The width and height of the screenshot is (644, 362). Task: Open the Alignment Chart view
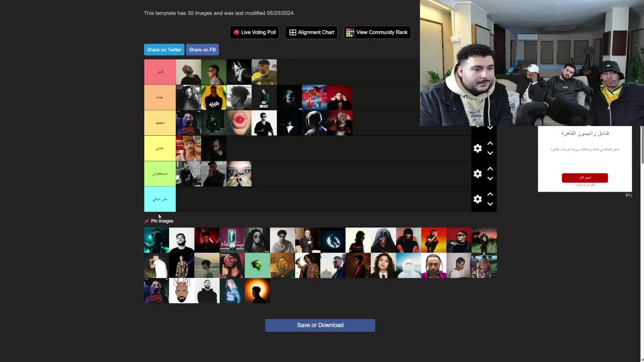[312, 32]
